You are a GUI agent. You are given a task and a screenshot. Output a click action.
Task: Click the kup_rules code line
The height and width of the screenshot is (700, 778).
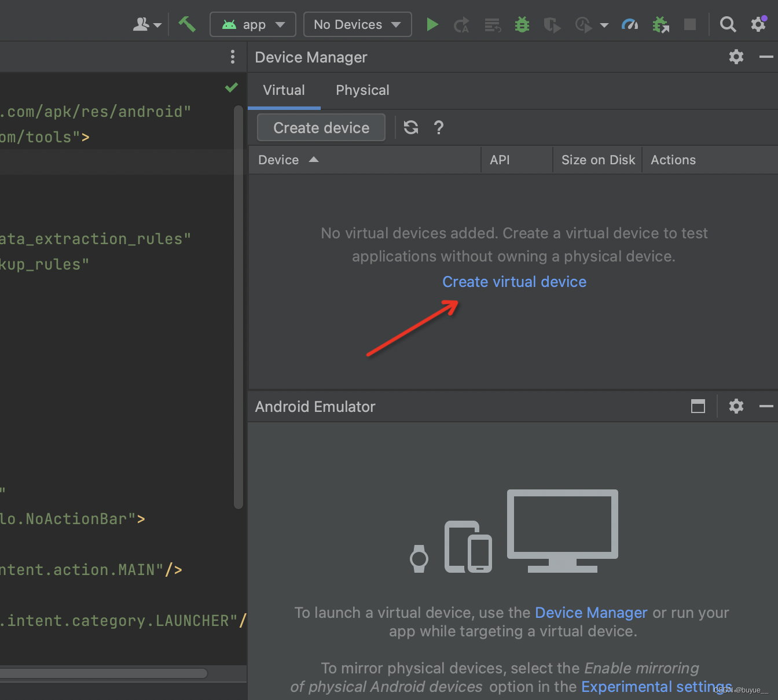(45, 264)
